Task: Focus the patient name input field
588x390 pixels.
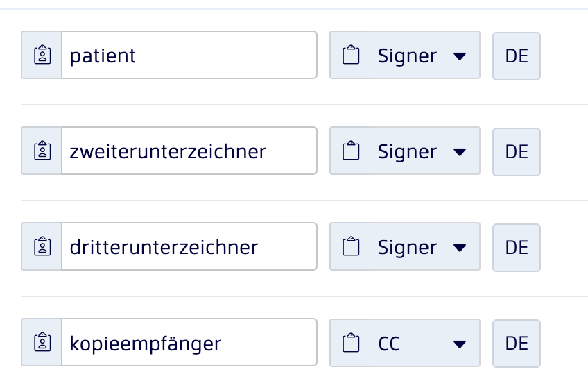Action: click(189, 55)
